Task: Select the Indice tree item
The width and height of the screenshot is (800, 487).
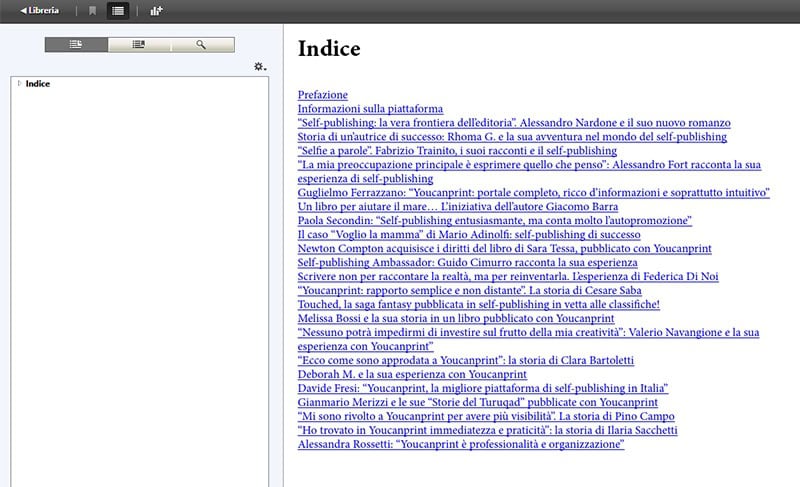Action: (38, 84)
